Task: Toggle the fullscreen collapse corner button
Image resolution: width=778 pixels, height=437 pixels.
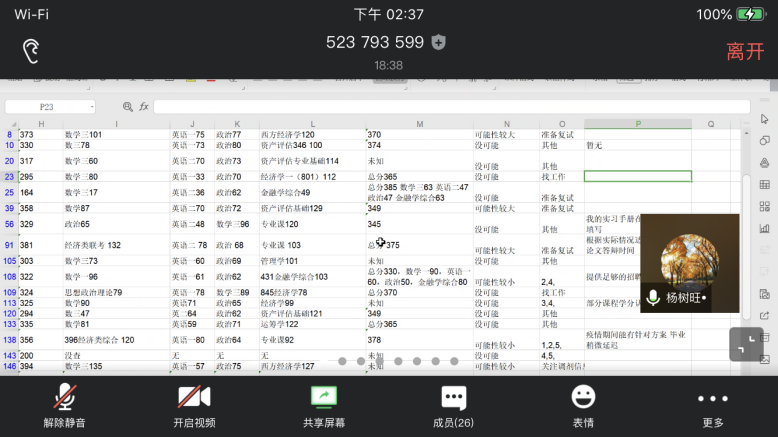Action: 745,344
